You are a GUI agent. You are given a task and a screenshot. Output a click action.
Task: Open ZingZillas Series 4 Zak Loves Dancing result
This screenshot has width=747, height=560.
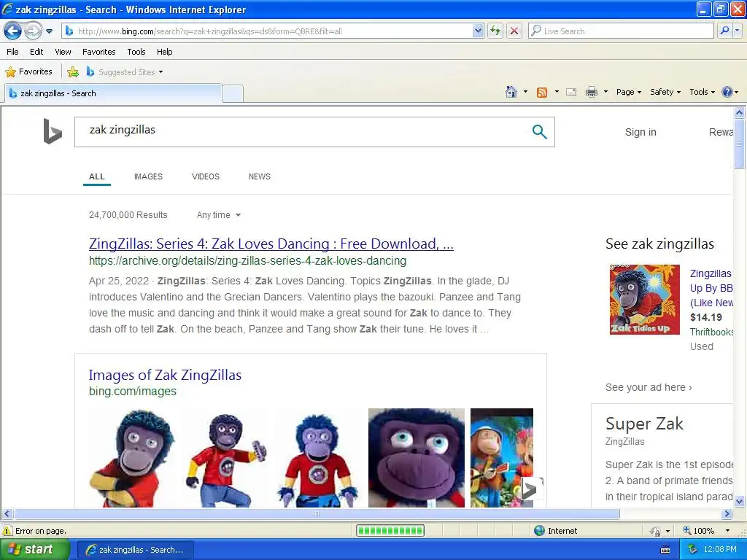click(x=271, y=244)
